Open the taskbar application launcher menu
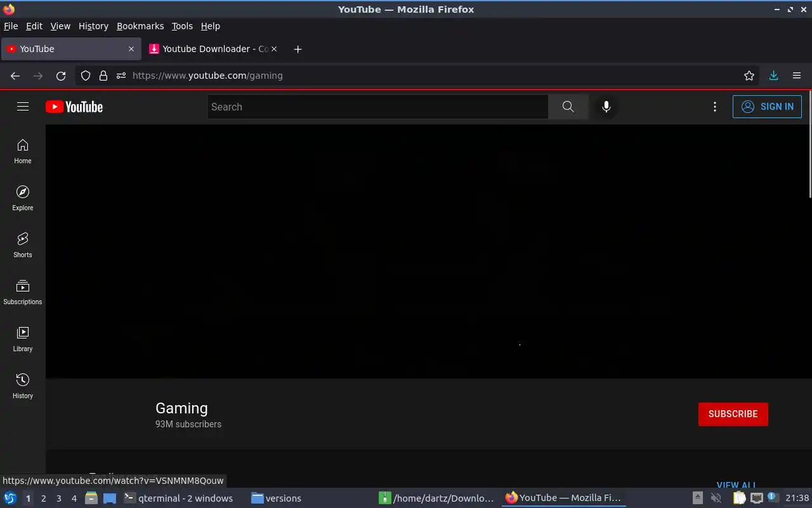The image size is (812, 508). pos(10,498)
